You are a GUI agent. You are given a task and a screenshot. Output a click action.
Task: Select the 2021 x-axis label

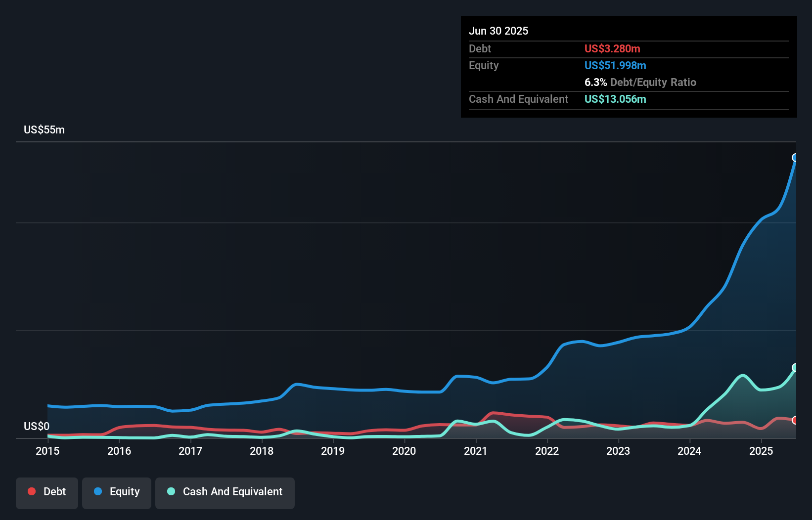coord(476,451)
